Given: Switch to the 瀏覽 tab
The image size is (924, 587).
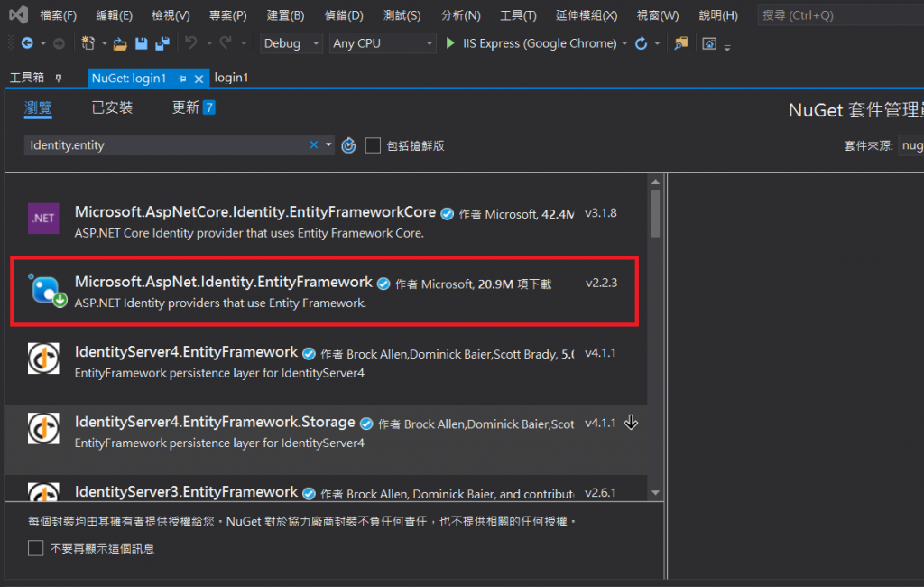Looking at the screenshot, I should [38, 108].
